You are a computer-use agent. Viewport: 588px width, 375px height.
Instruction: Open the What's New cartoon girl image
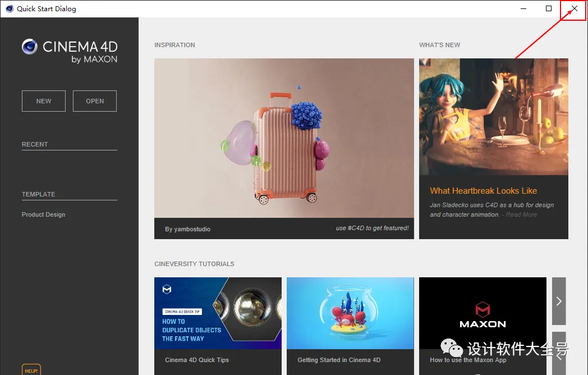pyautogui.click(x=494, y=116)
